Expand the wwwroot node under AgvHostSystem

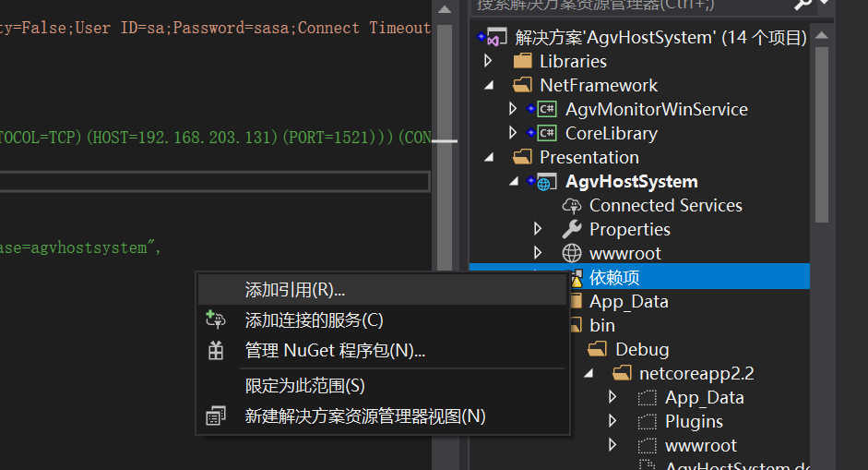538,253
